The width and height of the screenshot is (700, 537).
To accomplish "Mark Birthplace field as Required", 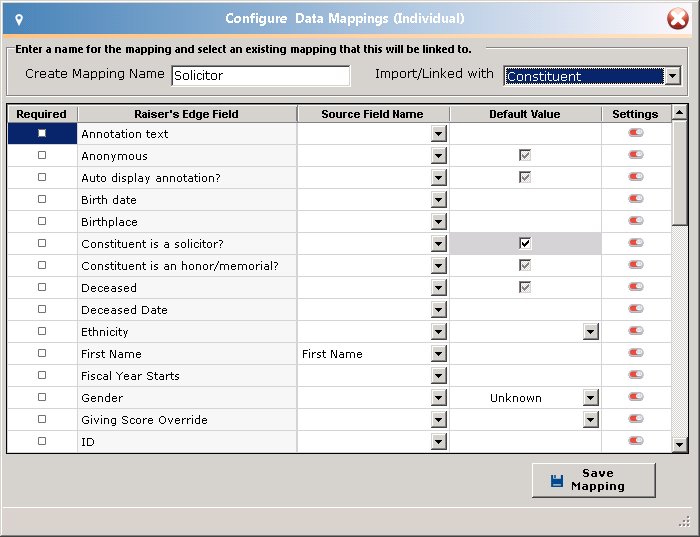I will [x=42, y=221].
